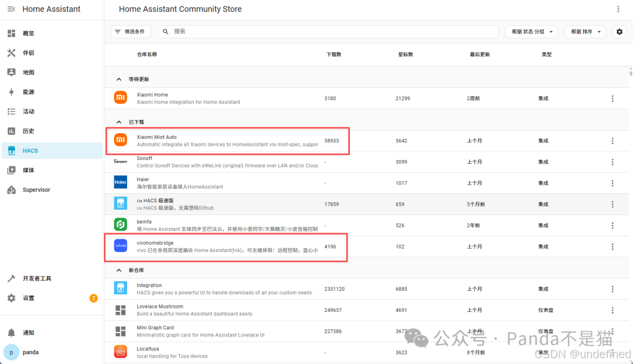Open the panda user profile avatar
Viewport: 633px width, 364px height.
11,352
